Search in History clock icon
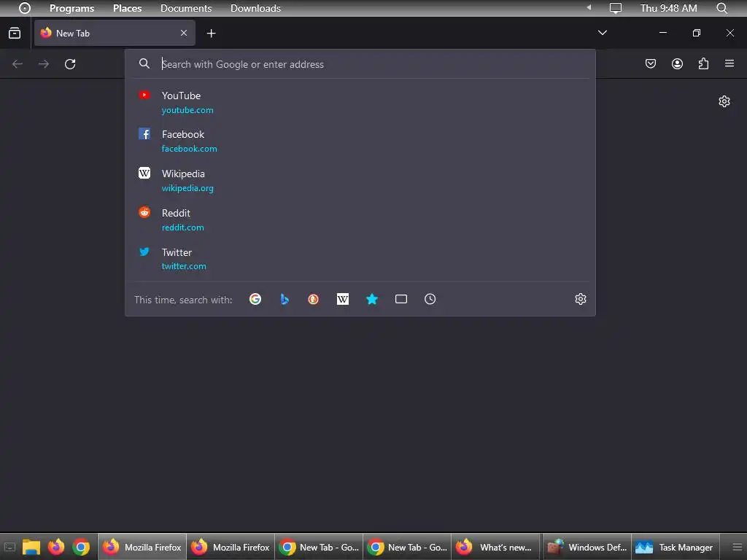 point(430,299)
